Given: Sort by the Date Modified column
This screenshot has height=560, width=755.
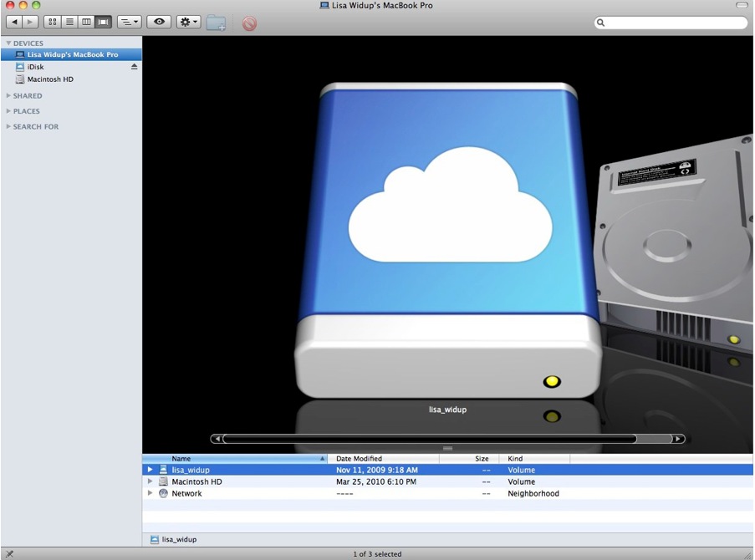Looking at the screenshot, I should coord(383,459).
